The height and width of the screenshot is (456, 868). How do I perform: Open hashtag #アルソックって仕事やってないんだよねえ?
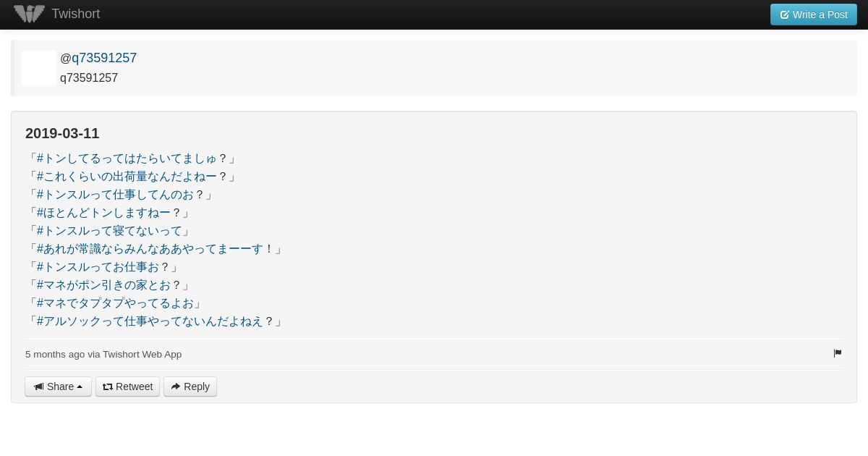pos(150,321)
